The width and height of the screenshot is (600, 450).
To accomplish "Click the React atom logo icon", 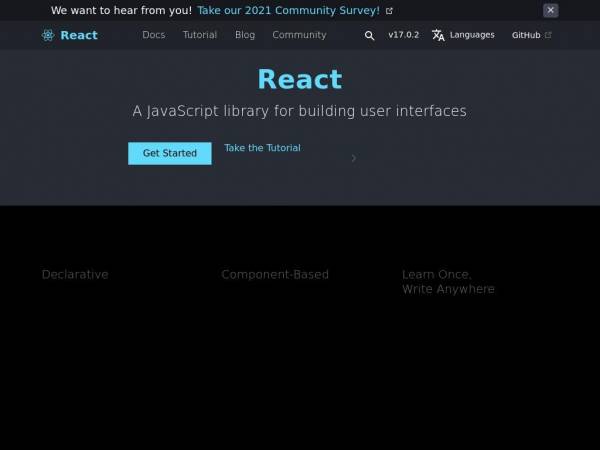I will tap(48, 35).
